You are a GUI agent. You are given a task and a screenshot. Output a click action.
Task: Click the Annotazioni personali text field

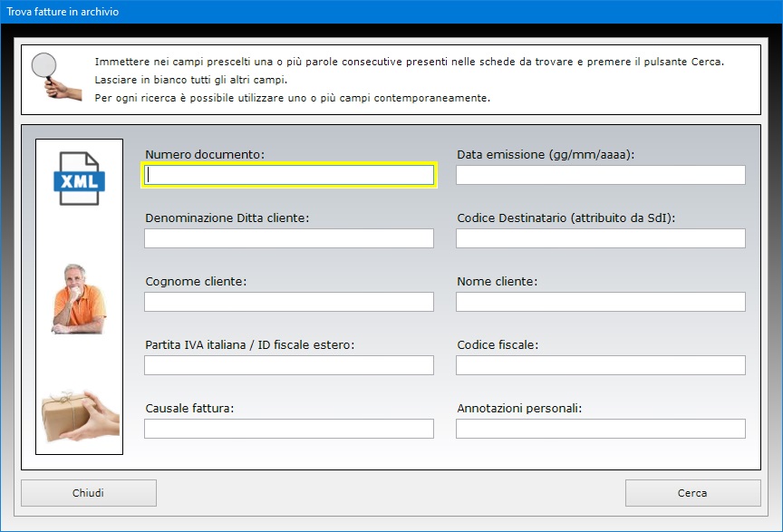[x=600, y=429]
